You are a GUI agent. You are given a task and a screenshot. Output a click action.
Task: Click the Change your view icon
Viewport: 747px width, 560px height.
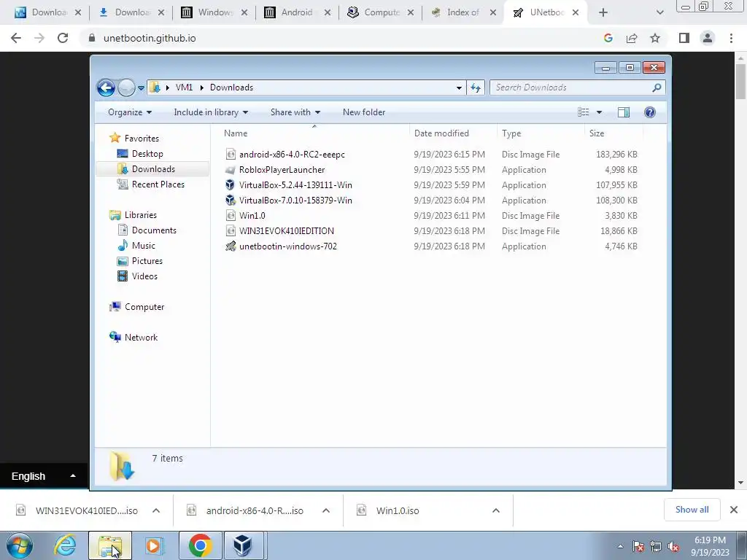click(x=584, y=112)
